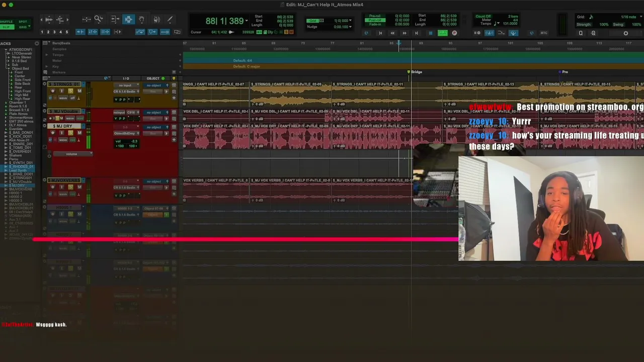Select the Trim tool in the toolbar
The height and width of the screenshot is (362, 644).
[x=115, y=20]
